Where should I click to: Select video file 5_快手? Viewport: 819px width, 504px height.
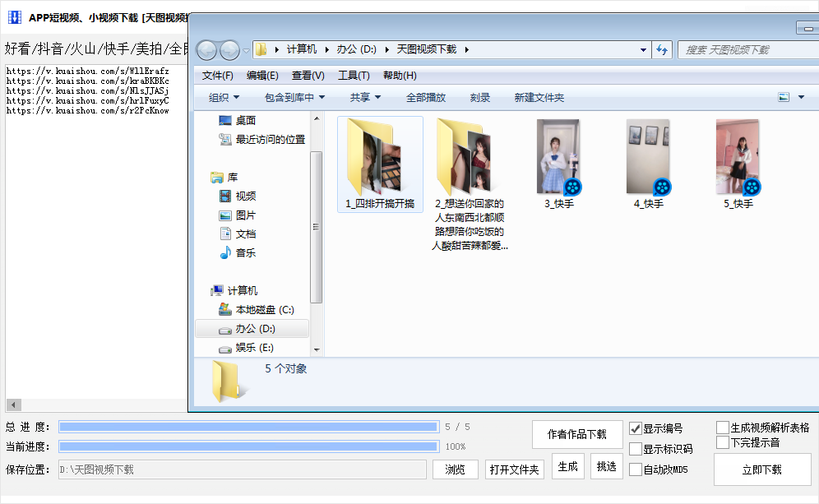pyautogui.click(x=738, y=164)
